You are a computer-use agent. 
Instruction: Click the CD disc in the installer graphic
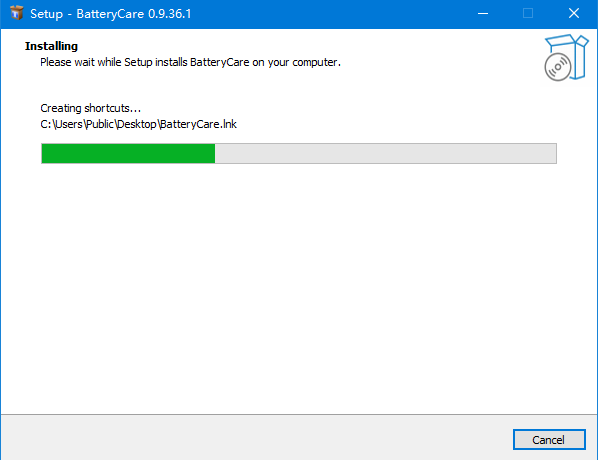tap(558, 67)
